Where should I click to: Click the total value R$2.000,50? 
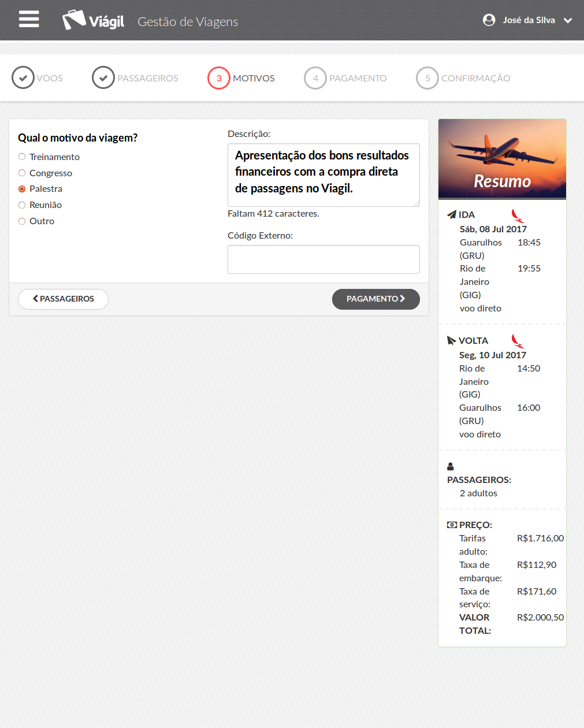[541, 617]
